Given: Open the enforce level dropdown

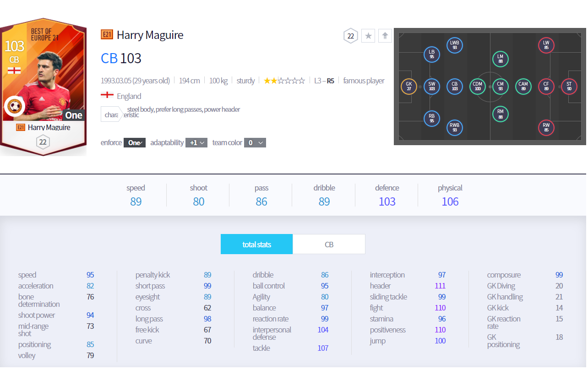Looking at the screenshot, I should click(135, 143).
